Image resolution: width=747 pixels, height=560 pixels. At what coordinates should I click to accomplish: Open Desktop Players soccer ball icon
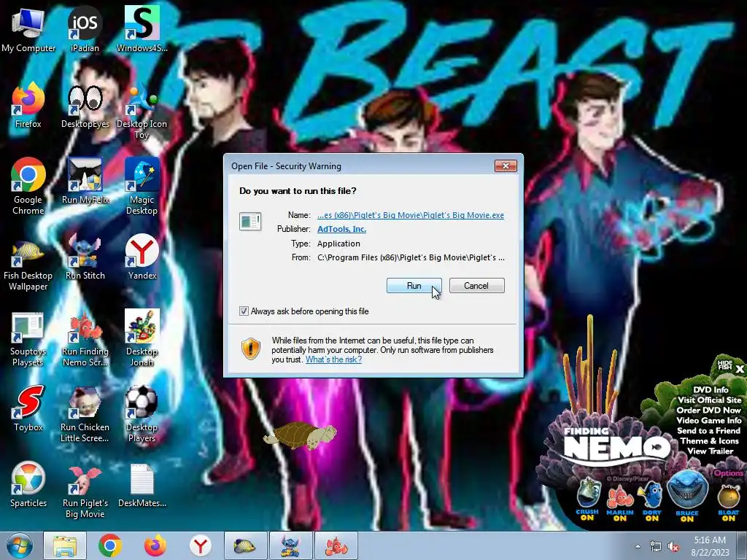pos(142,413)
